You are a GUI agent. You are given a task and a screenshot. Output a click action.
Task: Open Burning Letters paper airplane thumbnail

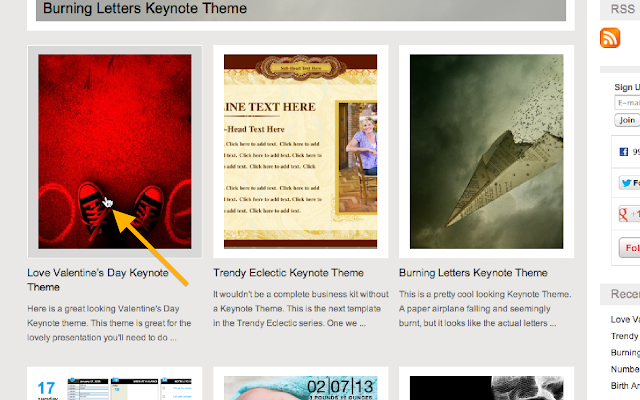tap(487, 151)
